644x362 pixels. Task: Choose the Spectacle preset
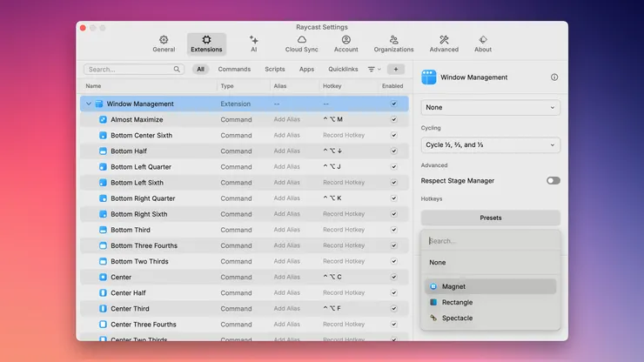[x=490, y=318]
